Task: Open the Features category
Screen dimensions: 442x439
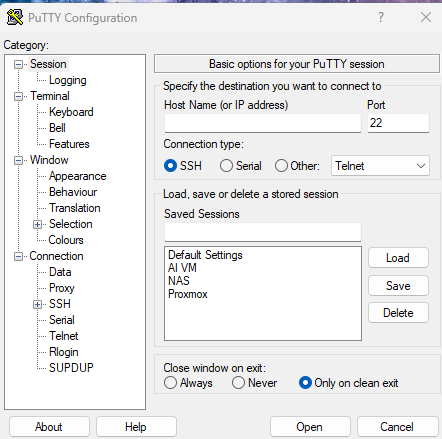Action: pos(69,144)
